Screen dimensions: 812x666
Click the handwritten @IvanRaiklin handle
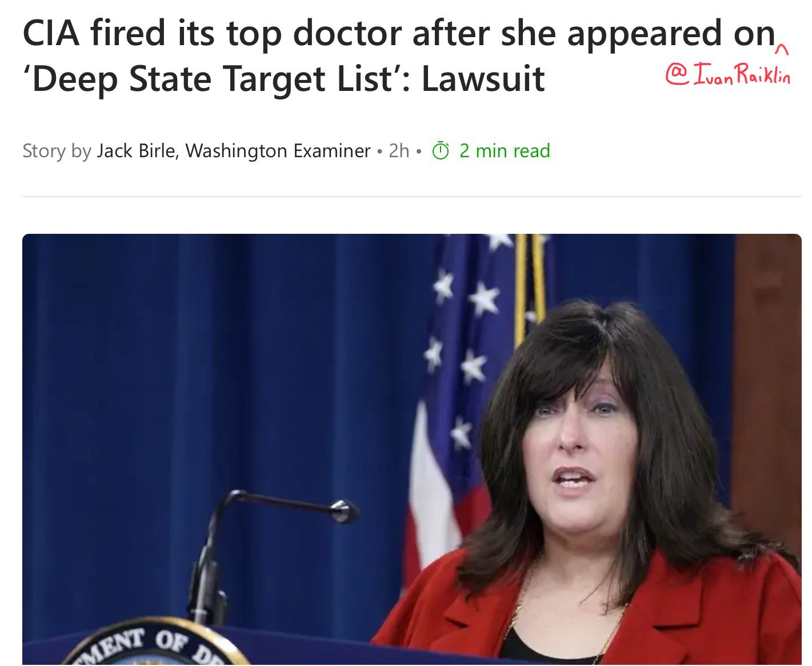click(x=729, y=75)
